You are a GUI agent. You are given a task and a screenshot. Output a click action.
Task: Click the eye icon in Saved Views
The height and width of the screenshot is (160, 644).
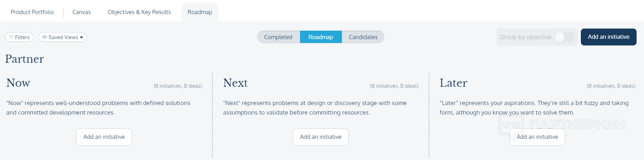(44, 37)
